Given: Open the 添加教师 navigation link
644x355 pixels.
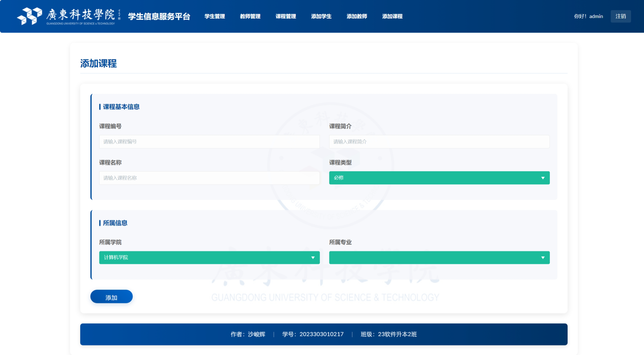Looking at the screenshot, I should pyautogui.click(x=357, y=16).
